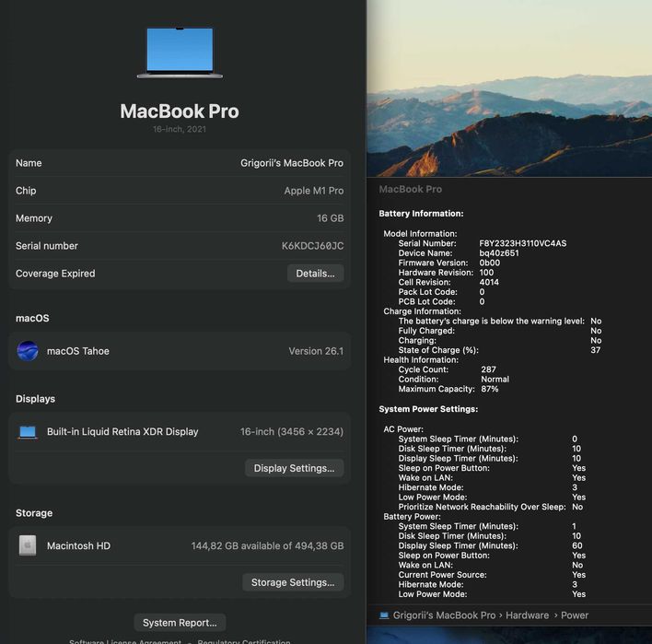Click the device name bq40z651
The image size is (652, 644).
point(499,253)
